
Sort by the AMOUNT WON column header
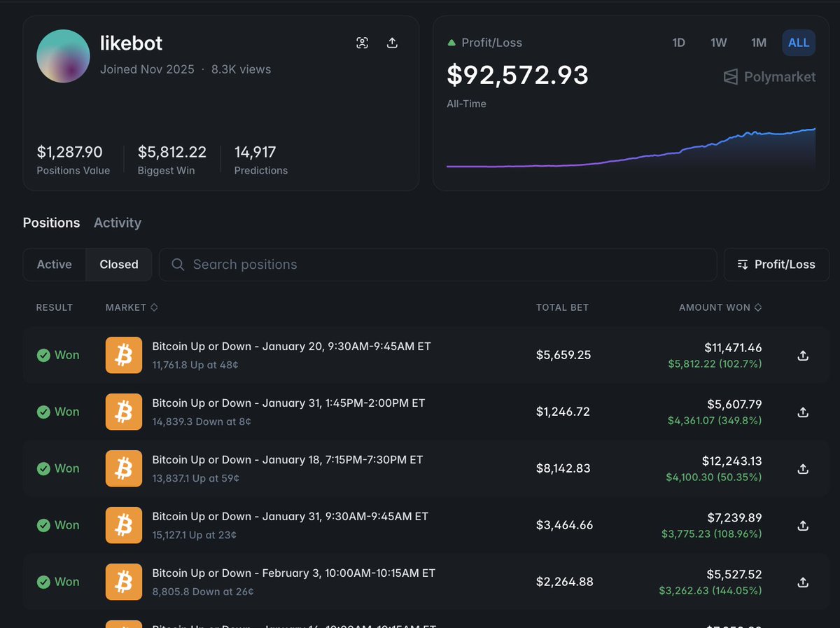720,307
